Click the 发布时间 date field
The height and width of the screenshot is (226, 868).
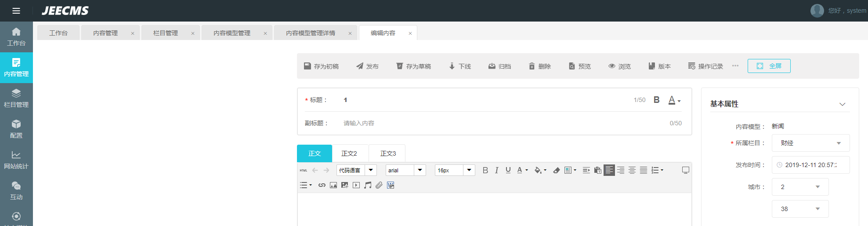point(810,165)
